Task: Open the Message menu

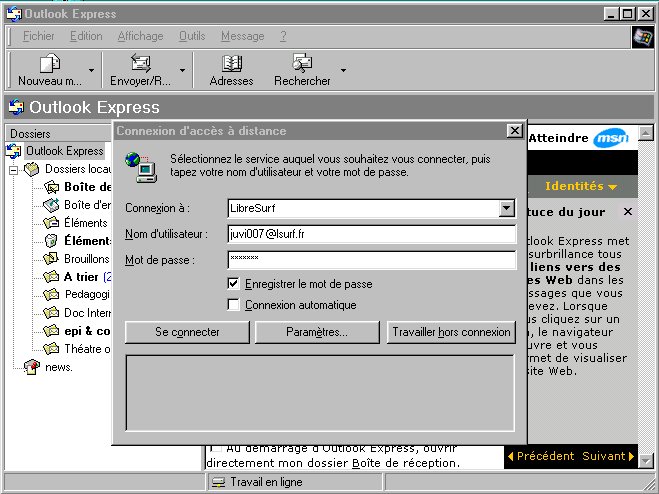Action: [243, 36]
